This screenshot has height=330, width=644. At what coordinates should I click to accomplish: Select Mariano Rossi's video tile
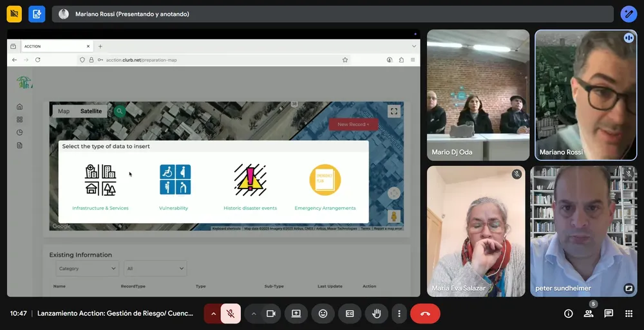(585, 95)
